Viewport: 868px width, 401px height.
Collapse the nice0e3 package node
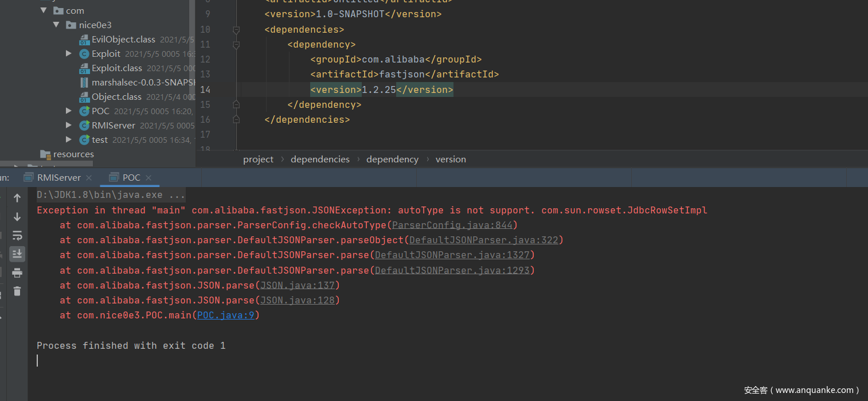pyautogui.click(x=56, y=25)
